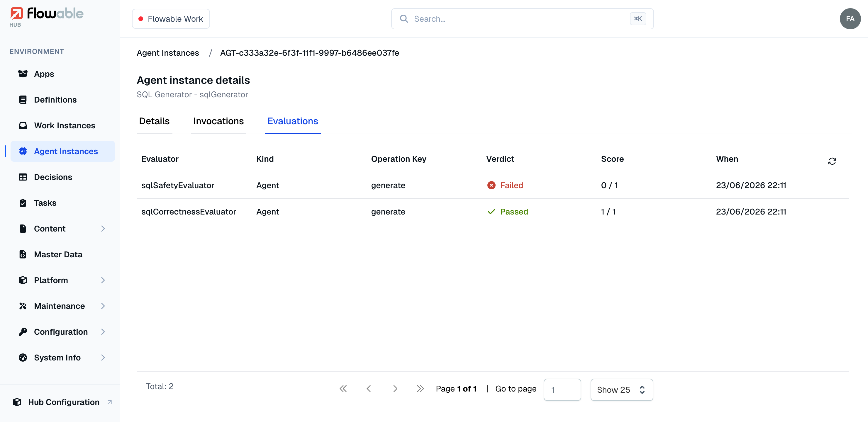The height and width of the screenshot is (422, 868).
Task: Click the 0 / 1 score cell
Action: coord(609,185)
